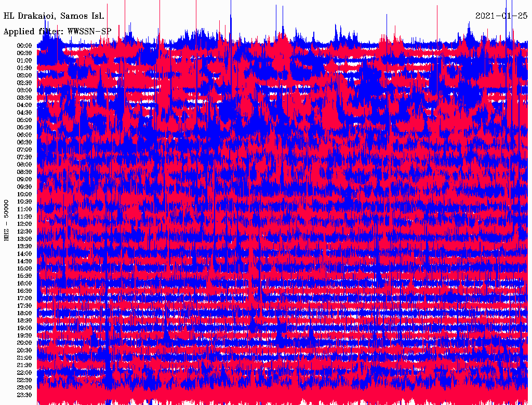
Task: Select the 12:00 time row label
Action: (24, 224)
